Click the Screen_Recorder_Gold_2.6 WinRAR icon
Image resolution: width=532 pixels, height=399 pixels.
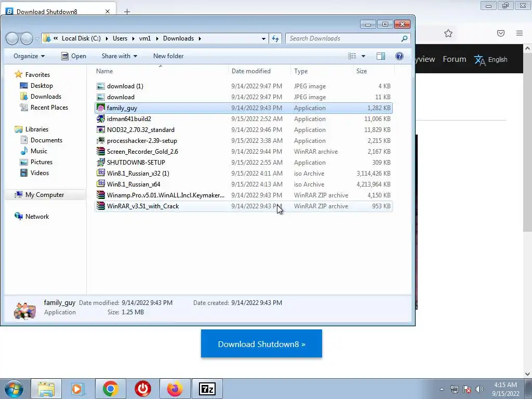pyautogui.click(x=100, y=151)
